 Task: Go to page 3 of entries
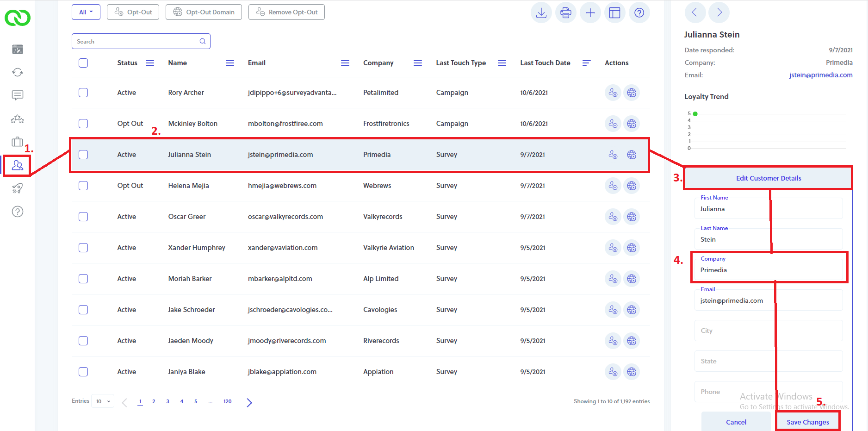coord(167,401)
